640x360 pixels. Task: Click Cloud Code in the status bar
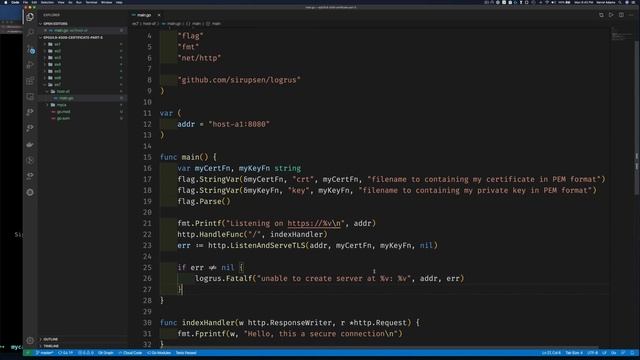(131, 353)
